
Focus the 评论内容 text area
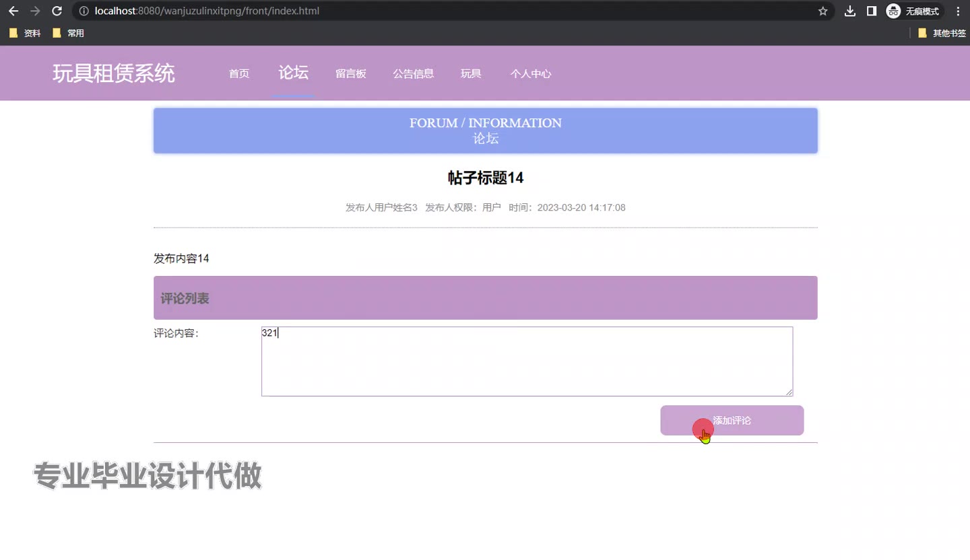527,361
